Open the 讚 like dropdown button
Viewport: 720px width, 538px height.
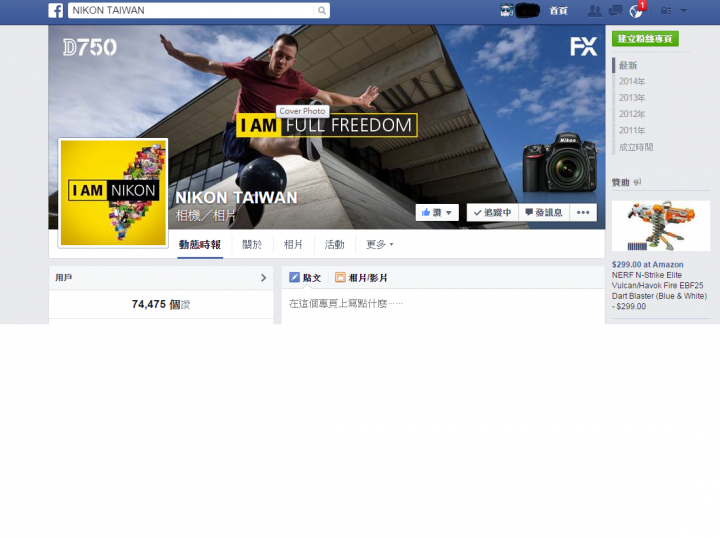[x=437, y=213]
